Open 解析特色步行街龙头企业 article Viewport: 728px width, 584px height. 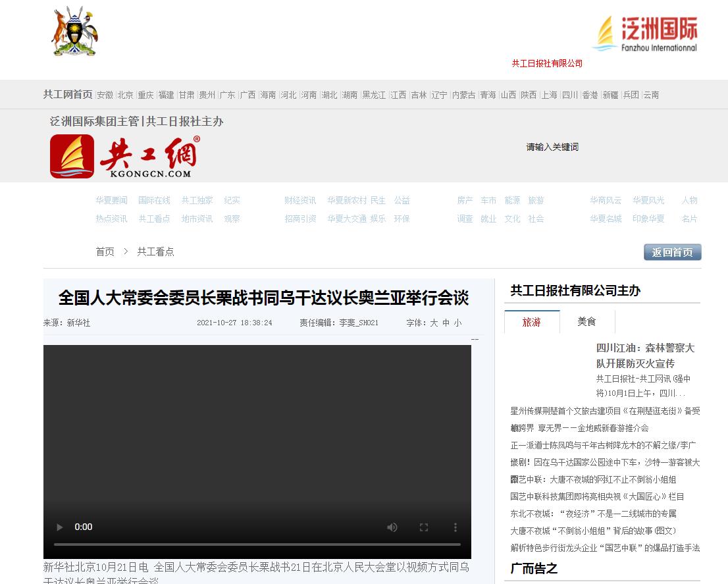[x=605, y=548]
